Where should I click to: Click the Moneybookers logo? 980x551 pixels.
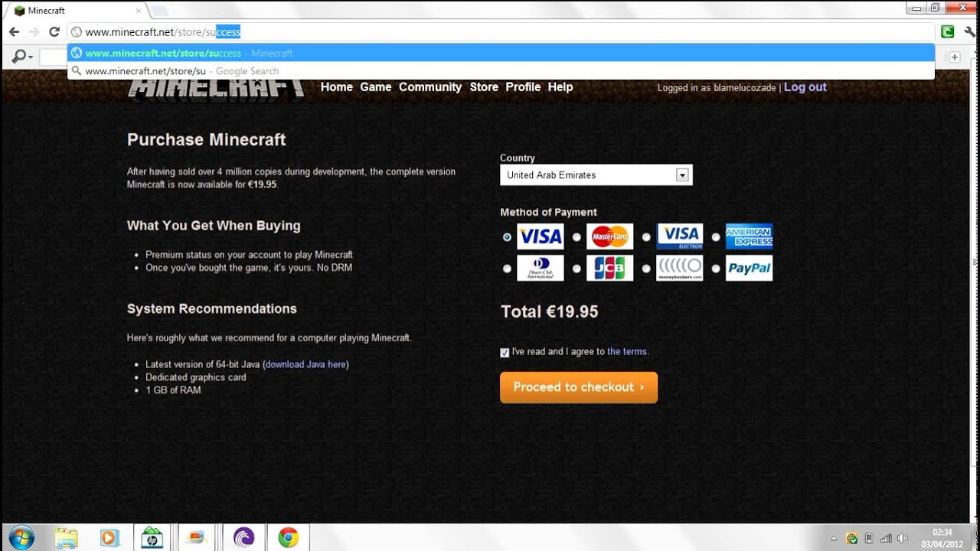(x=680, y=268)
